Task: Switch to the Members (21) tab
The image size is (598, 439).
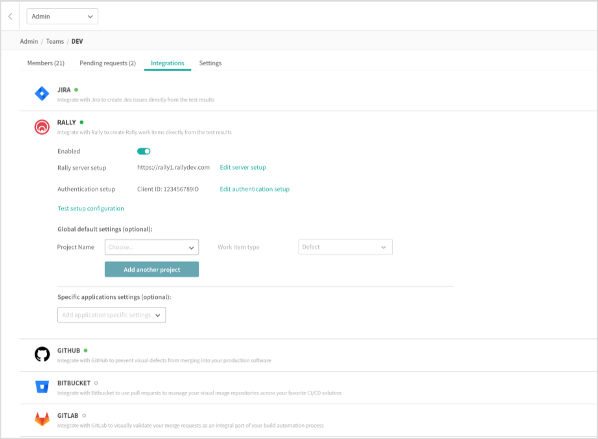Action: (46, 63)
